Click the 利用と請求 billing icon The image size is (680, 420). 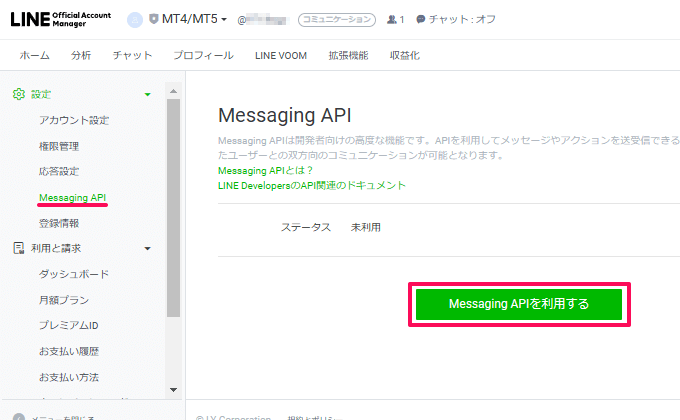tap(19, 248)
